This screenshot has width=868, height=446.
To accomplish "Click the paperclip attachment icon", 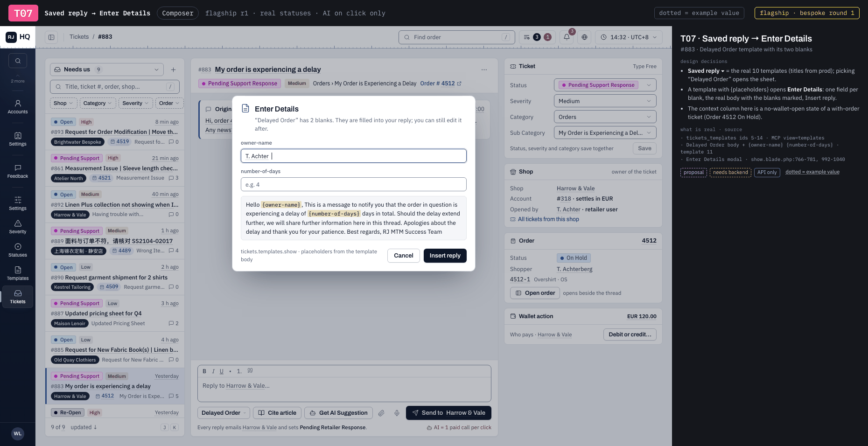I will [x=381, y=413].
